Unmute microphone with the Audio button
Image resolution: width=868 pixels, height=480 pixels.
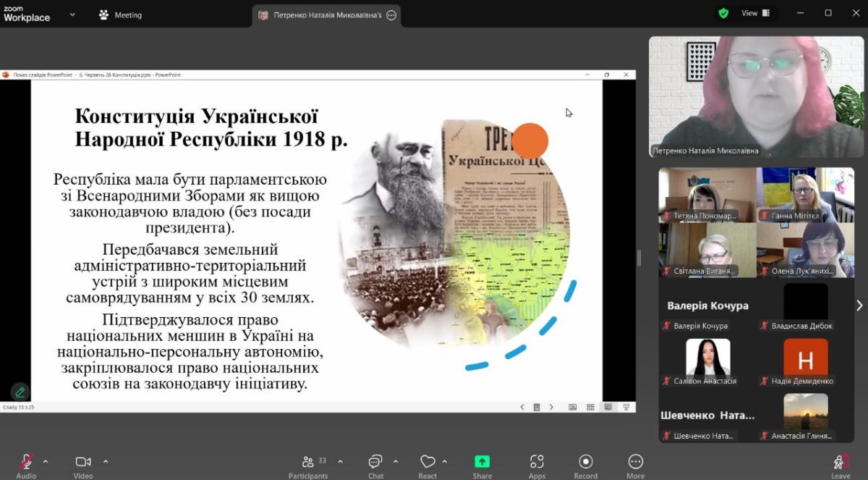click(x=27, y=463)
